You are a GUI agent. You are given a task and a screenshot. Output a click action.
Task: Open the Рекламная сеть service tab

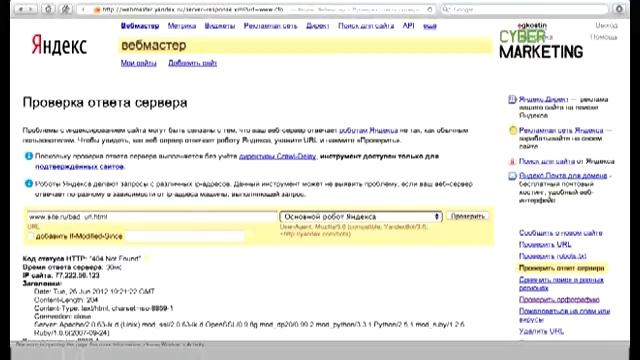(270, 26)
